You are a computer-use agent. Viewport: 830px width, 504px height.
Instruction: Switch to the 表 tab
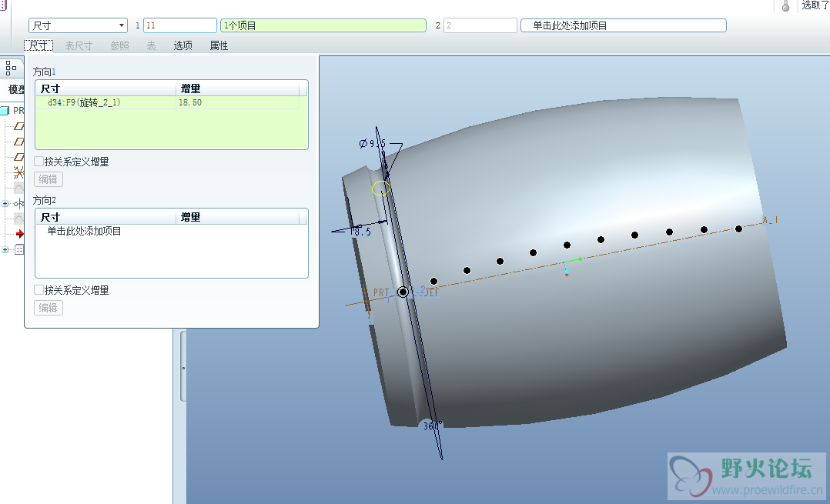pyautogui.click(x=152, y=45)
